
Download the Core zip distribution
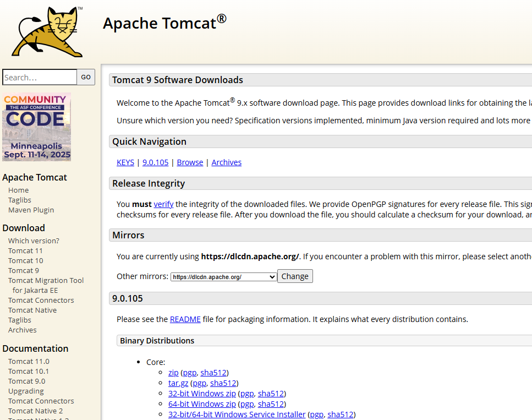pos(173,373)
